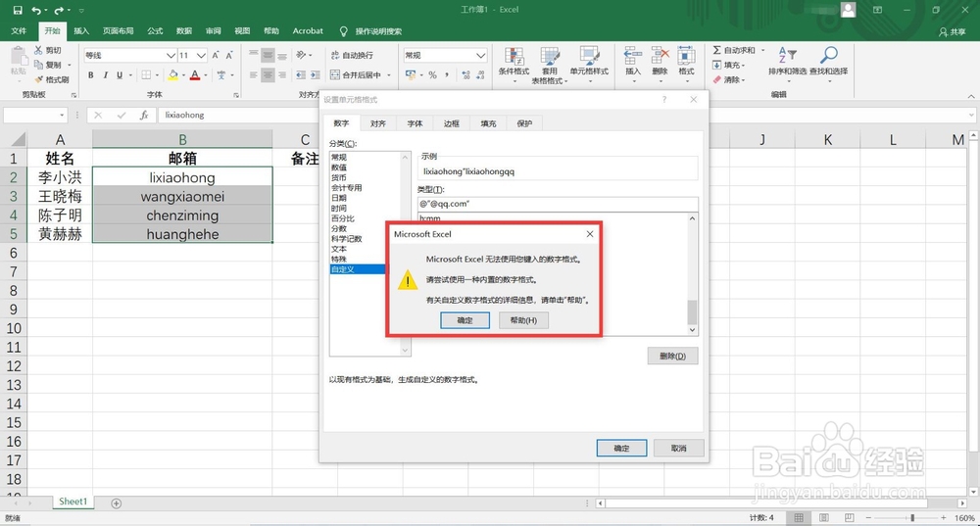Click 取消 in the format cells dialog
This screenshot has height=526, width=980.
679,448
